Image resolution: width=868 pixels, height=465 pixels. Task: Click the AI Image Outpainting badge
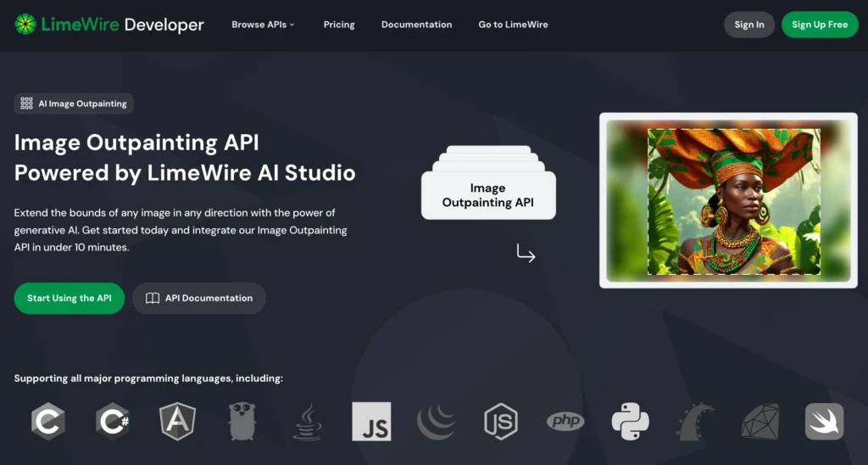tap(74, 104)
